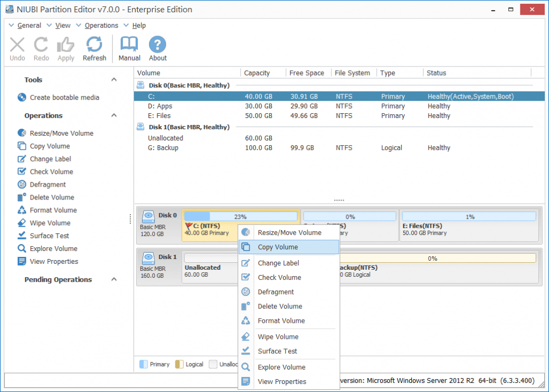Collapse the Tools section chevron

click(114, 80)
